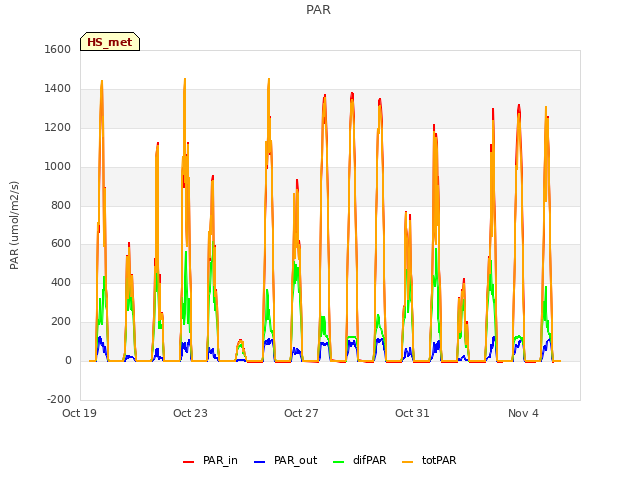
Task: Select the PAR chart title
Action: click(x=318, y=10)
